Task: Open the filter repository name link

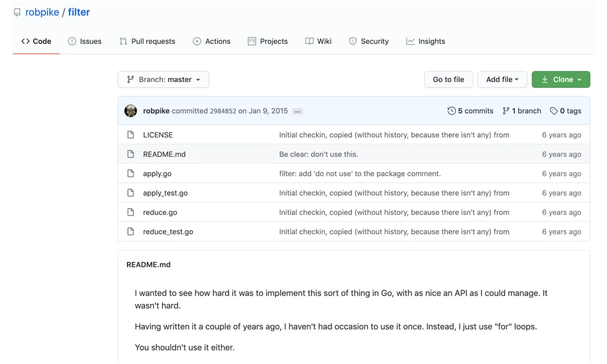Action: [x=79, y=12]
